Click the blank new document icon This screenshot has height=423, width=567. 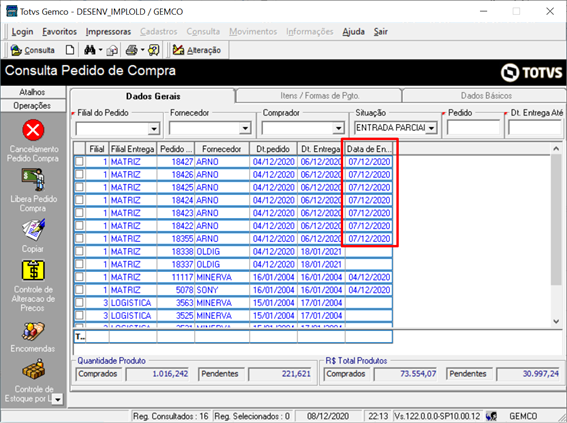click(x=70, y=50)
